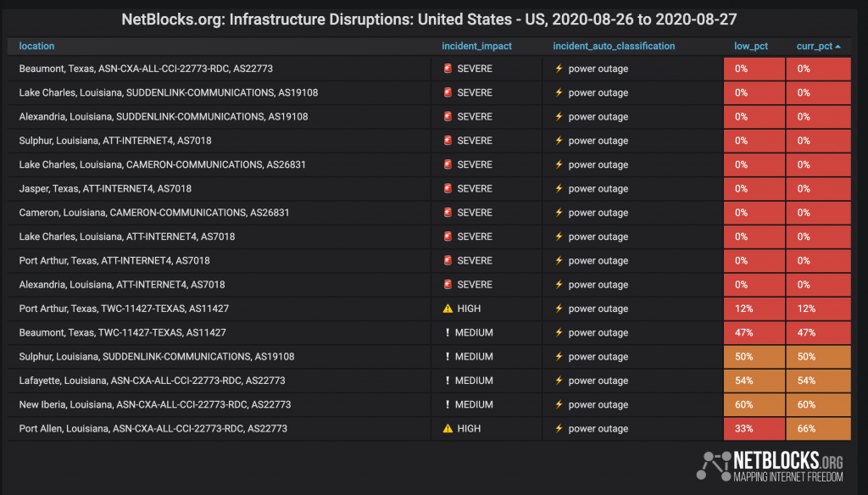Click the siren icon for Sulphur ATT-INTERNET4
The height and width of the screenshot is (495, 868).
(x=448, y=141)
